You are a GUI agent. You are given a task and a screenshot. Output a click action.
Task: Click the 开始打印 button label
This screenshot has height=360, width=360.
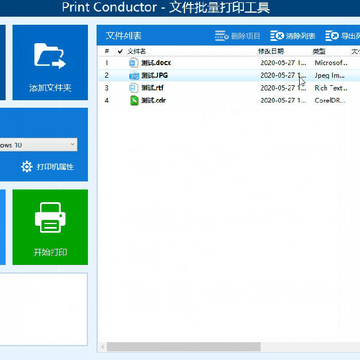(50, 252)
